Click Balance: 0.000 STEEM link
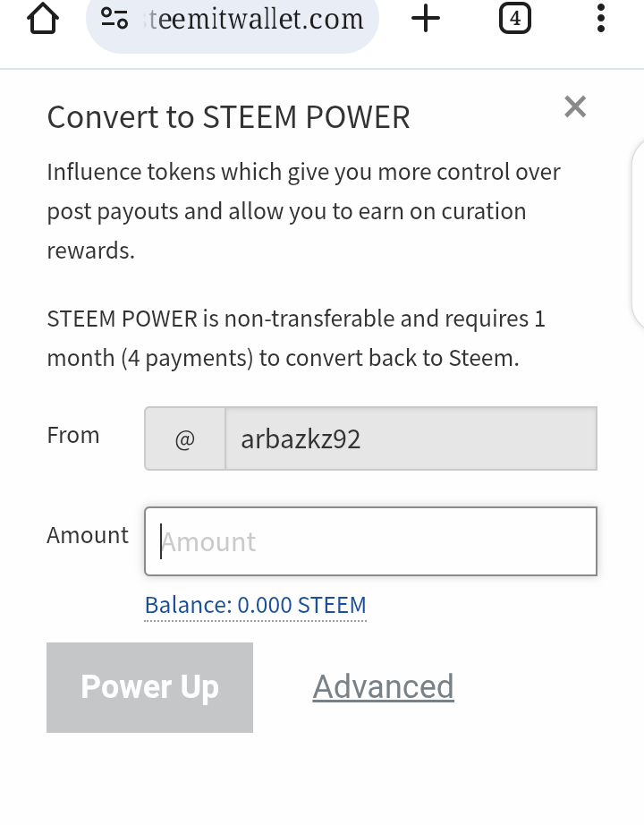 pos(255,606)
